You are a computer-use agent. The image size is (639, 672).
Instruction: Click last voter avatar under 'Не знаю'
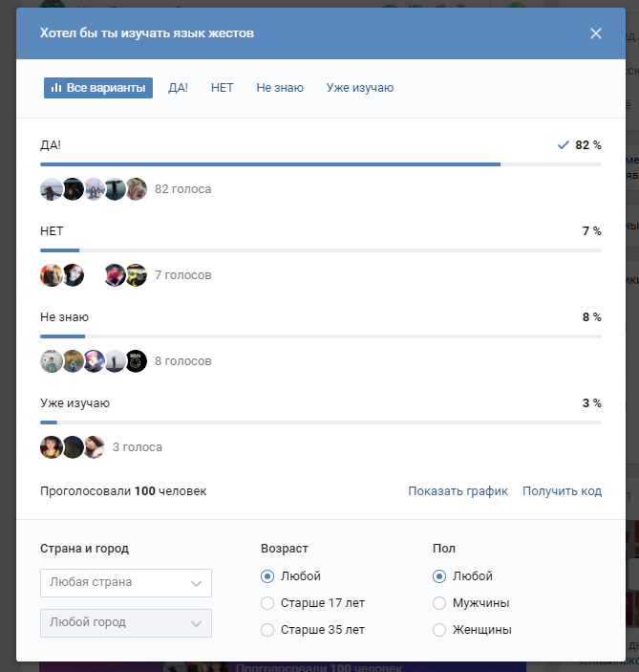pyautogui.click(x=136, y=361)
